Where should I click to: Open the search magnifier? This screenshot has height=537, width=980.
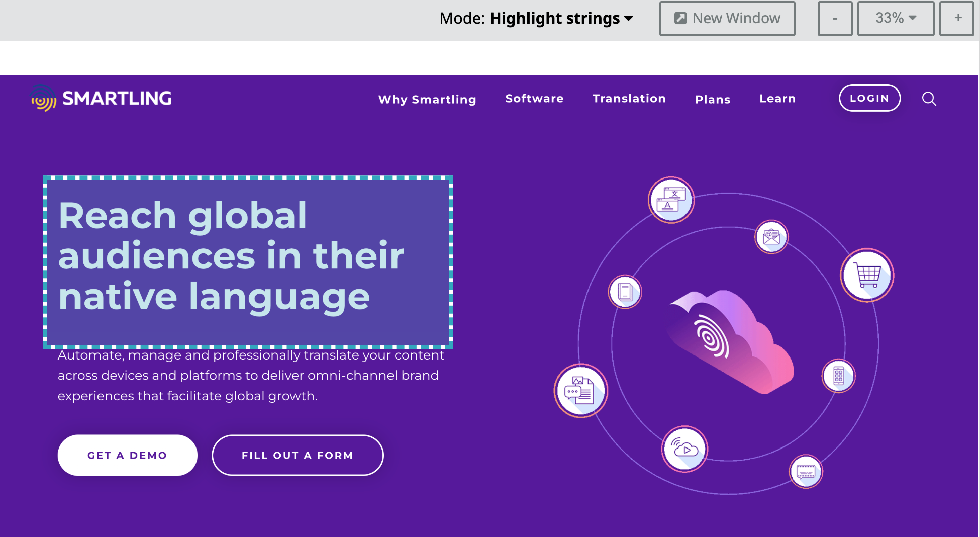(929, 99)
